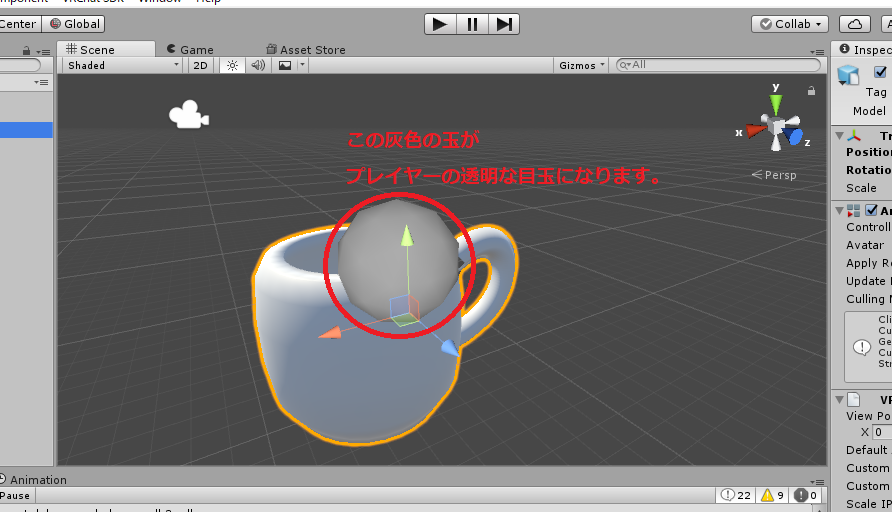This screenshot has width=892, height=512.
Task: Click the Animator component icon
Action: tap(853, 211)
